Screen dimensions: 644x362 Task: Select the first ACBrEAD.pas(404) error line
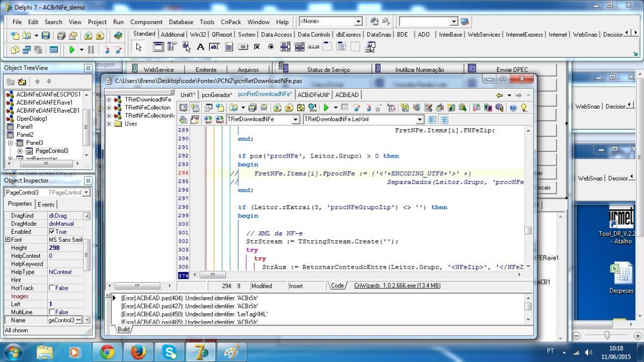[x=190, y=298]
